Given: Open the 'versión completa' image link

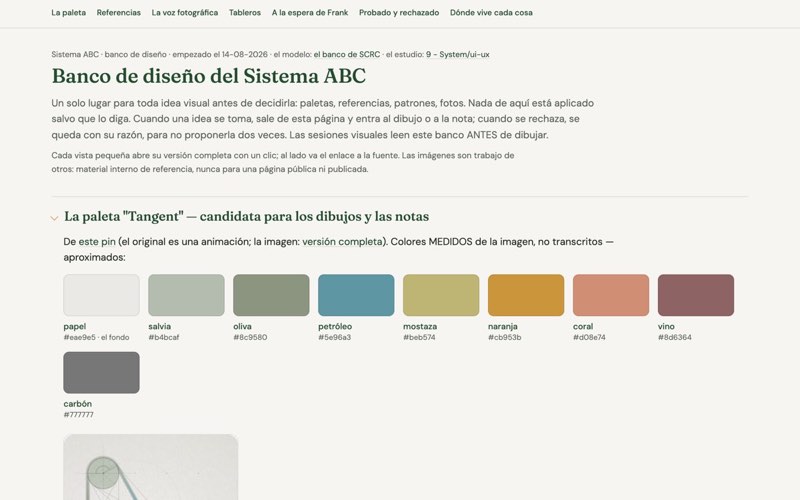Looking at the screenshot, I should tap(342, 241).
